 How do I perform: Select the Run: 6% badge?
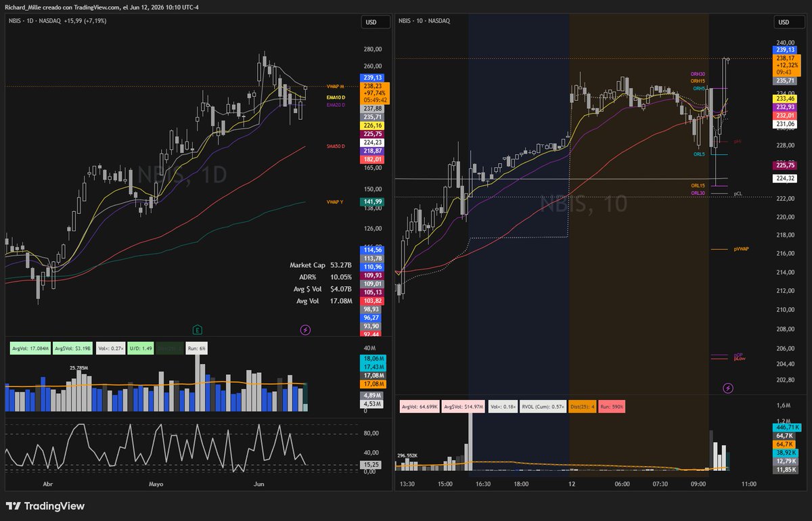point(197,348)
